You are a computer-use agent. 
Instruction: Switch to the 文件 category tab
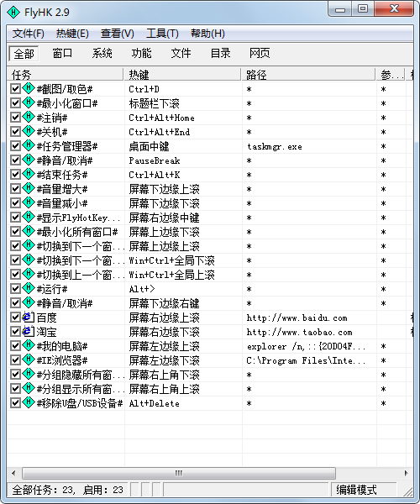pyautogui.click(x=181, y=53)
